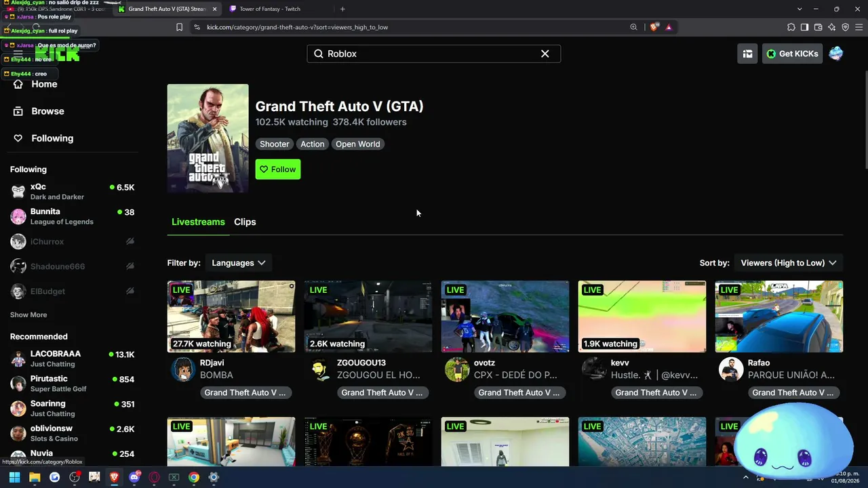Viewport: 868px width, 488px height.
Task: Switch to the Livestreams tab
Action: (x=198, y=222)
